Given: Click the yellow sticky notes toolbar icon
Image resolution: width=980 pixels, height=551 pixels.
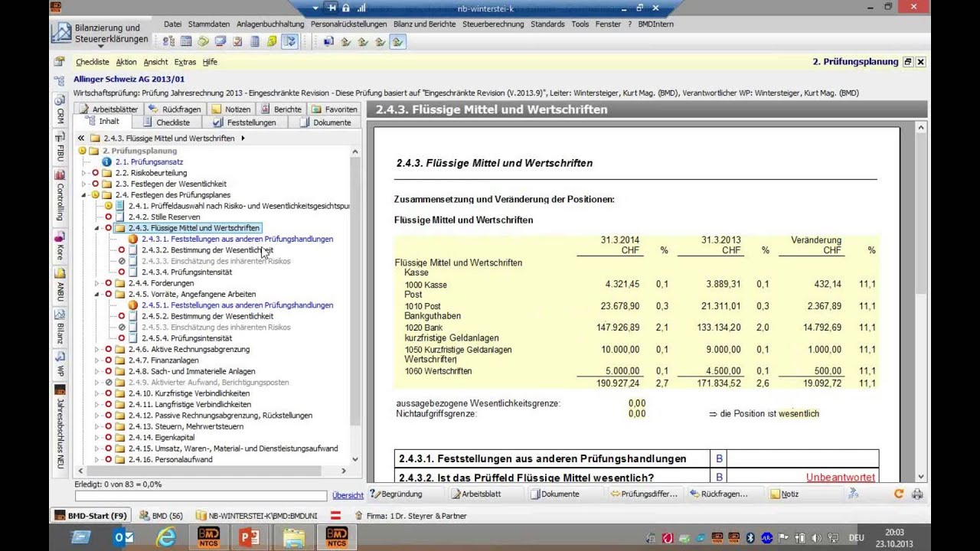Looking at the screenshot, I should click(x=272, y=41).
